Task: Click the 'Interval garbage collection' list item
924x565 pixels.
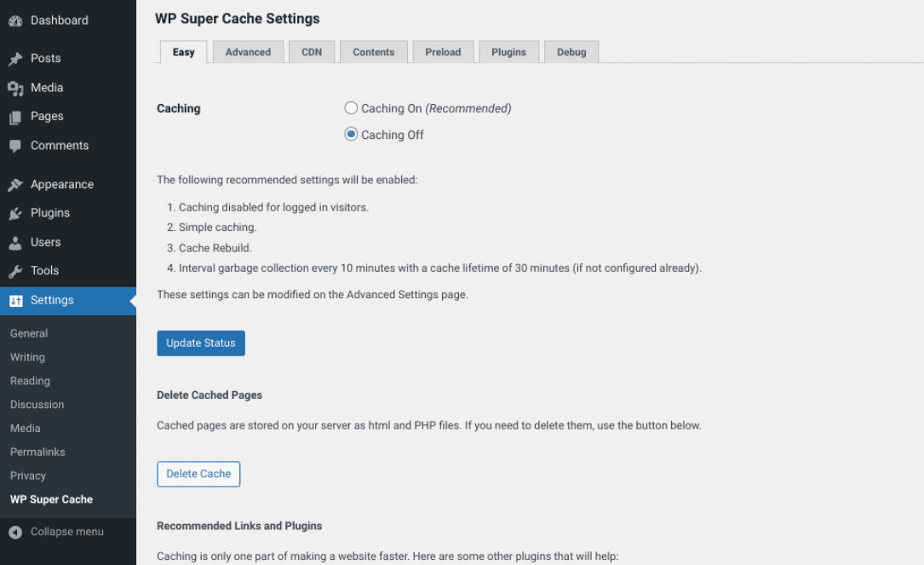Action: (440, 268)
